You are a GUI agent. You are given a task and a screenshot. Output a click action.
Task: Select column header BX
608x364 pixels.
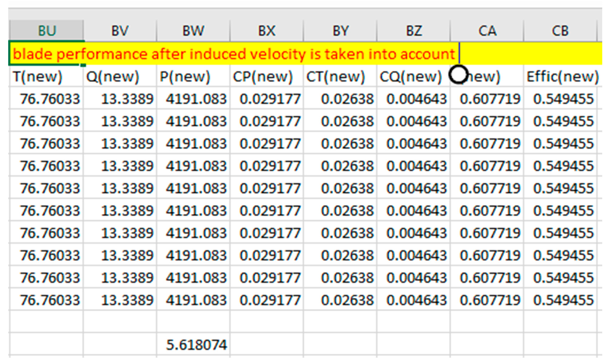pyautogui.click(x=267, y=31)
